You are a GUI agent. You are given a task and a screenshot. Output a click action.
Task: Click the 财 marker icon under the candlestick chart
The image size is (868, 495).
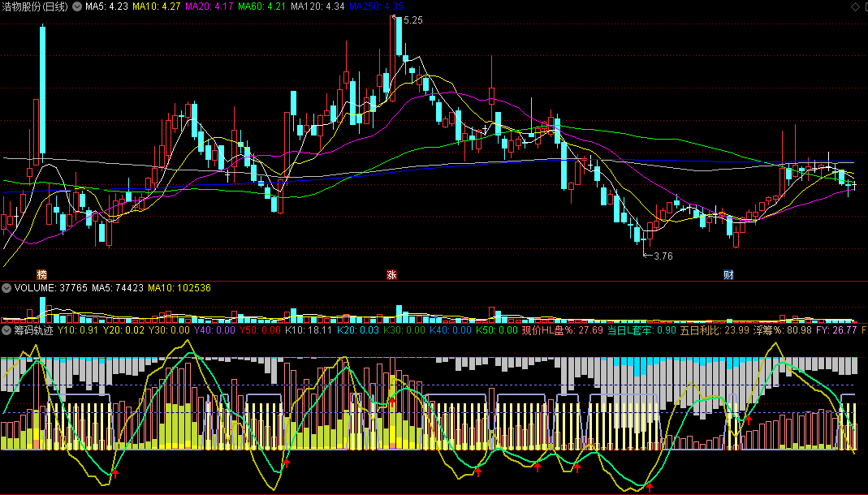(728, 275)
